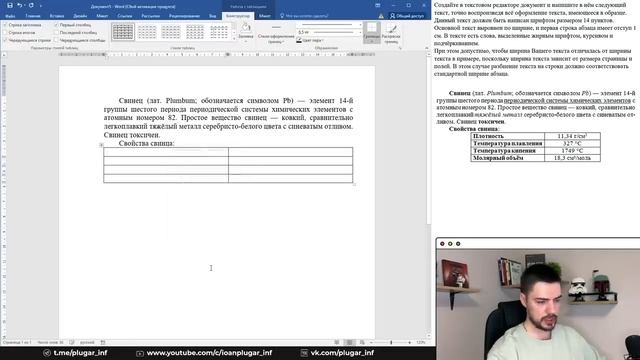Click word count indicator in status bar

click(x=50, y=342)
